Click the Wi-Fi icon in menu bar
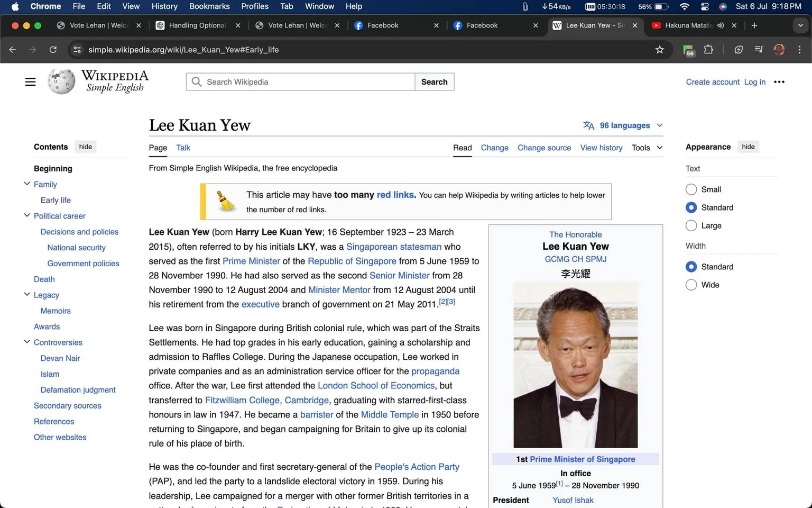Viewport: 812px width, 508px height. tap(685, 6)
